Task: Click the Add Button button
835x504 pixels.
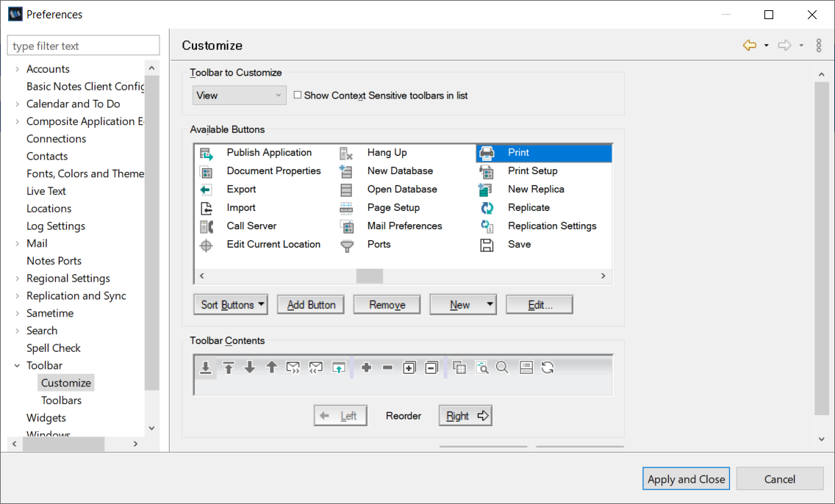Action: 311,305
